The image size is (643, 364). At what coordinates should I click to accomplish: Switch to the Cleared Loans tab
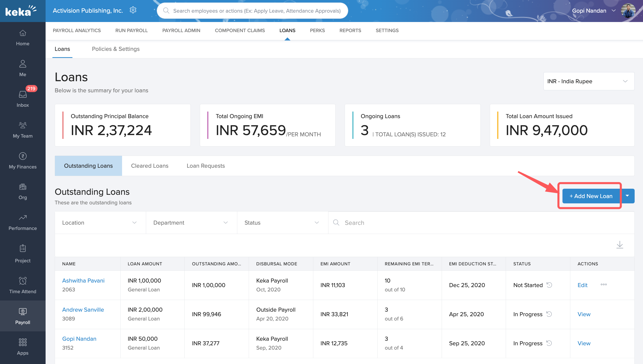[x=149, y=166]
